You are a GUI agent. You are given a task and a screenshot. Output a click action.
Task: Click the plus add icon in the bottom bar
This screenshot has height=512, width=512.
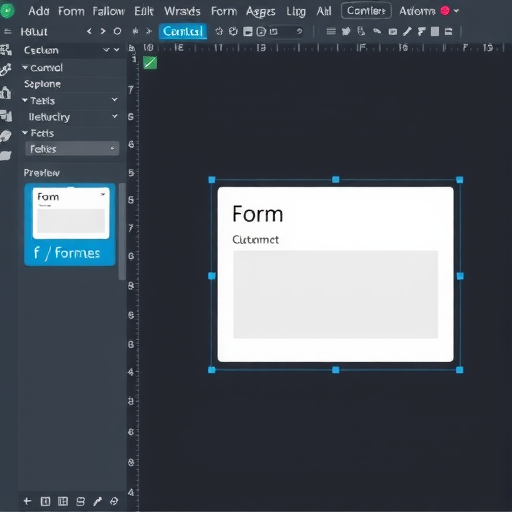pyautogui.click(x=27, y=501)
